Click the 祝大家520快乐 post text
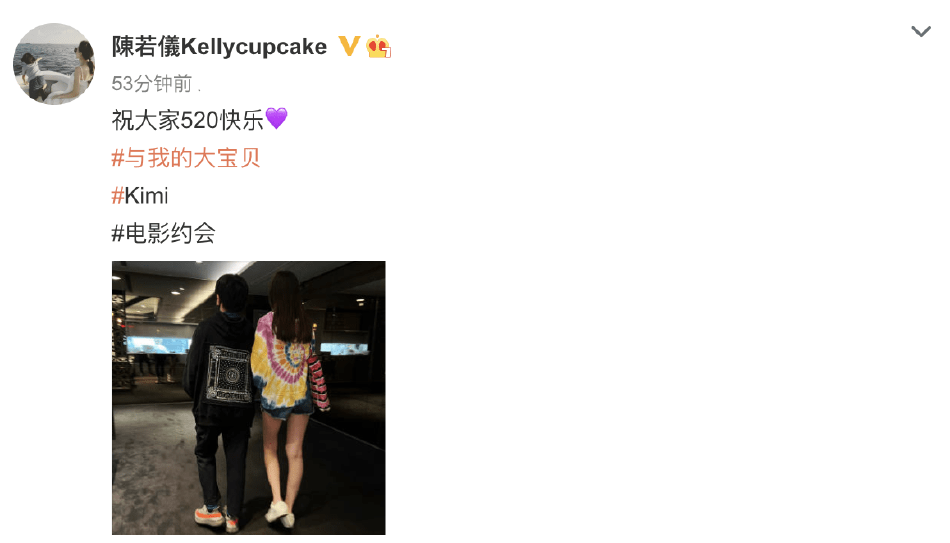This screenshot has width=950, height=543. coord(187,120)
